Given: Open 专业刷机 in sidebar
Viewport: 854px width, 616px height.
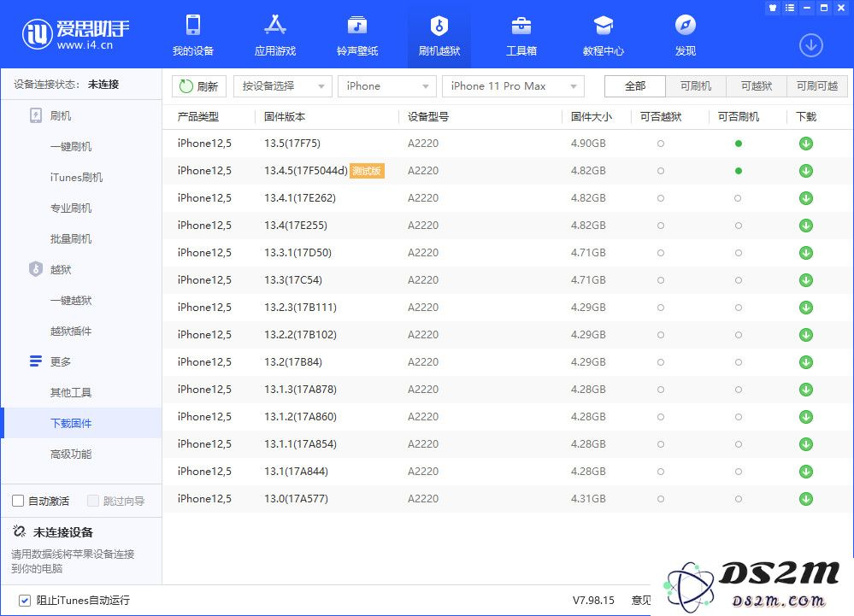Looking at the screenshot, I should pyautogui.click(x=71, y=208).
